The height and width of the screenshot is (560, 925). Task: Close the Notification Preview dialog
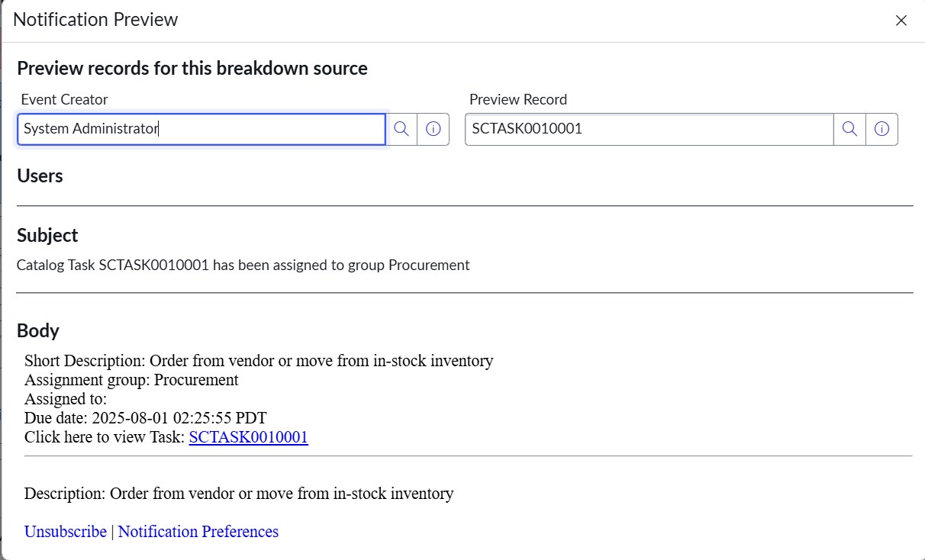[901, 21]
